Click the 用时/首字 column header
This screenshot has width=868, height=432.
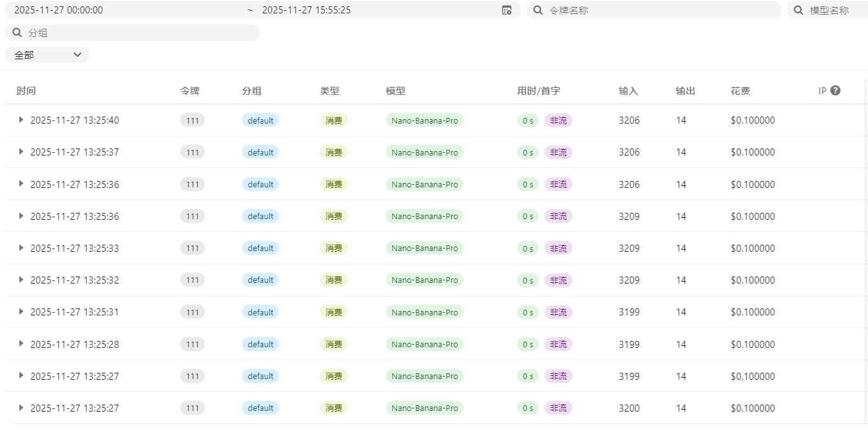[539, 91]
